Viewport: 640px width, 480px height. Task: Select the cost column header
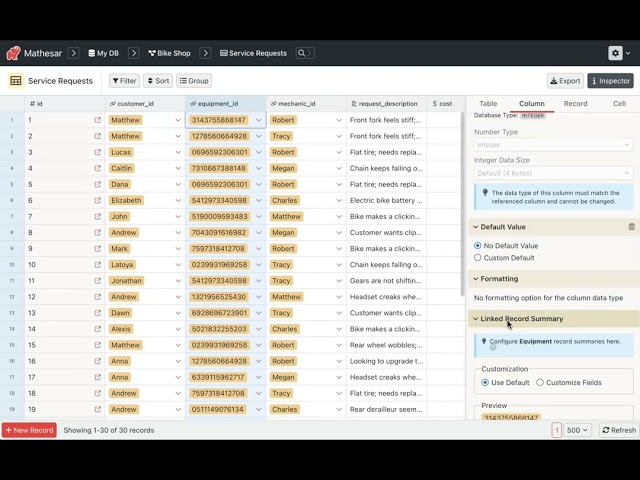click(444, 104)
